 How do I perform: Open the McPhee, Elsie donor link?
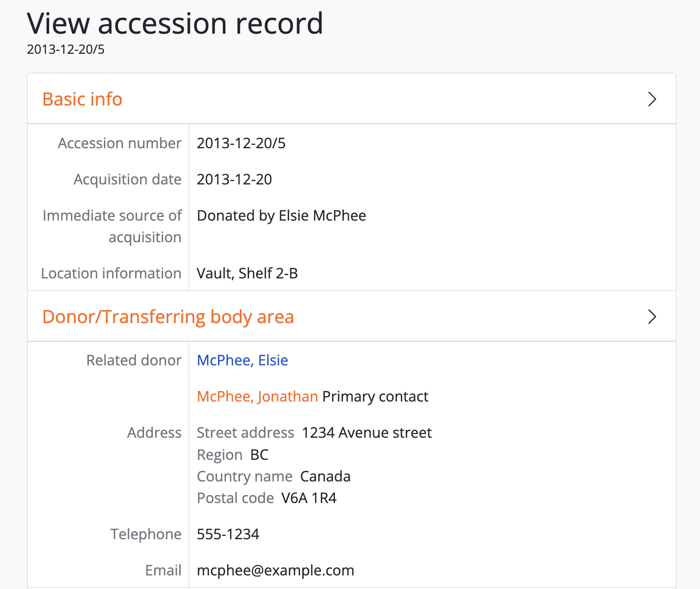[x=242, y=360]
